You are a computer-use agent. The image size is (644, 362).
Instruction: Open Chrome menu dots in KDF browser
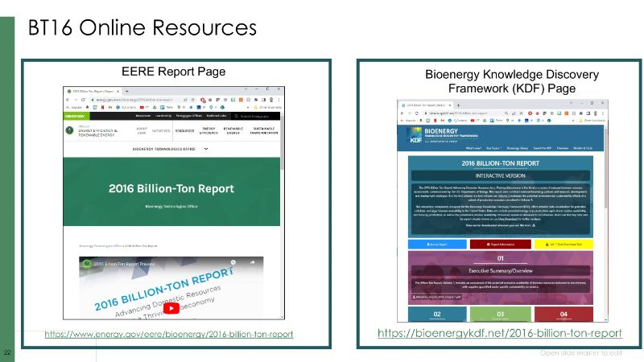603,113
